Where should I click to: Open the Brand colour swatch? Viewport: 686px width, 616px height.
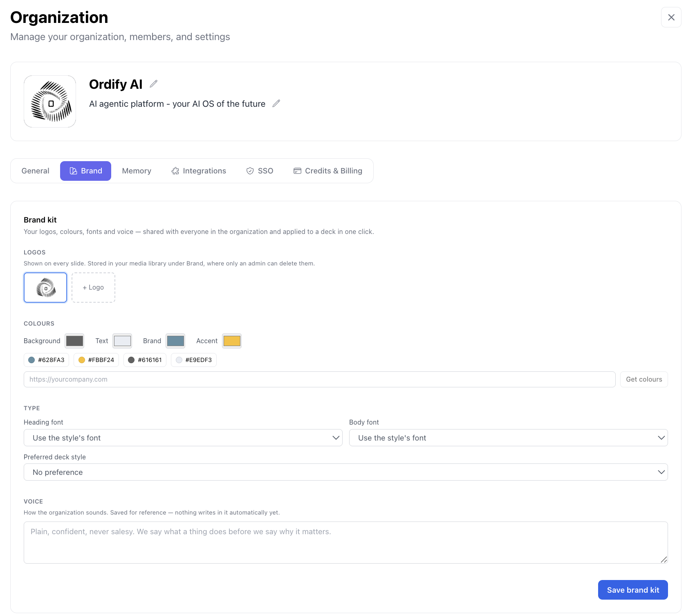coord(175,341)
